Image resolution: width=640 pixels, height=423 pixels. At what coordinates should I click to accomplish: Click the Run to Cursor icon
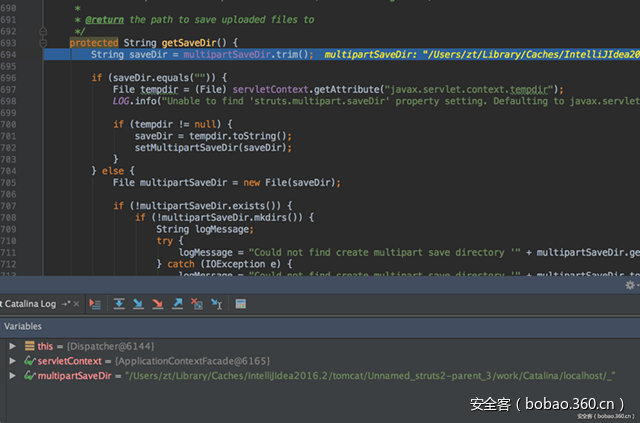click(216, 303)
